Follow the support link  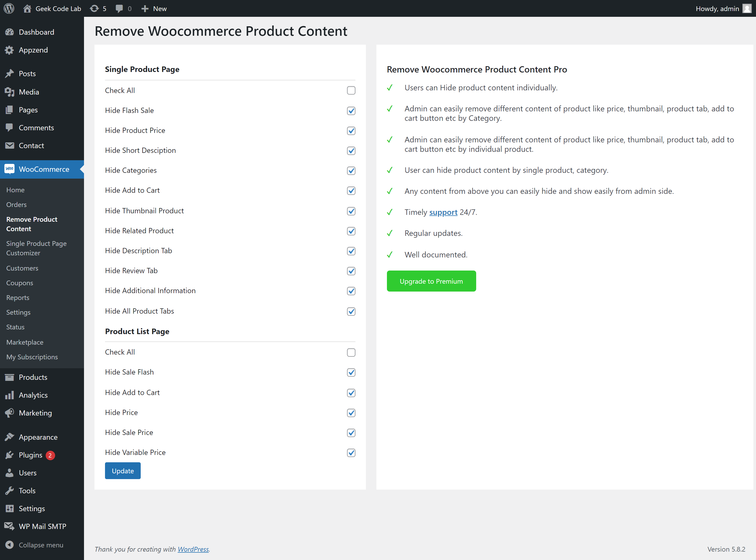443,212
